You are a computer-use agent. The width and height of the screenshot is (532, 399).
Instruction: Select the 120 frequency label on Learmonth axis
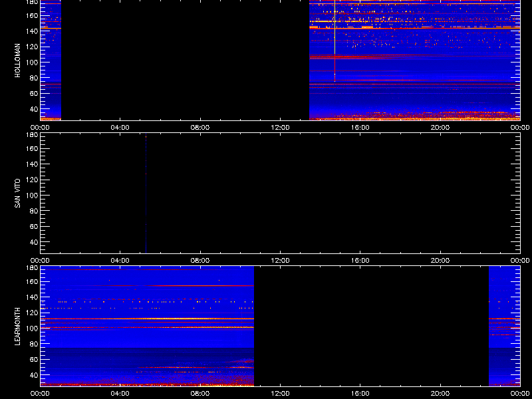(x=31, y=313)
